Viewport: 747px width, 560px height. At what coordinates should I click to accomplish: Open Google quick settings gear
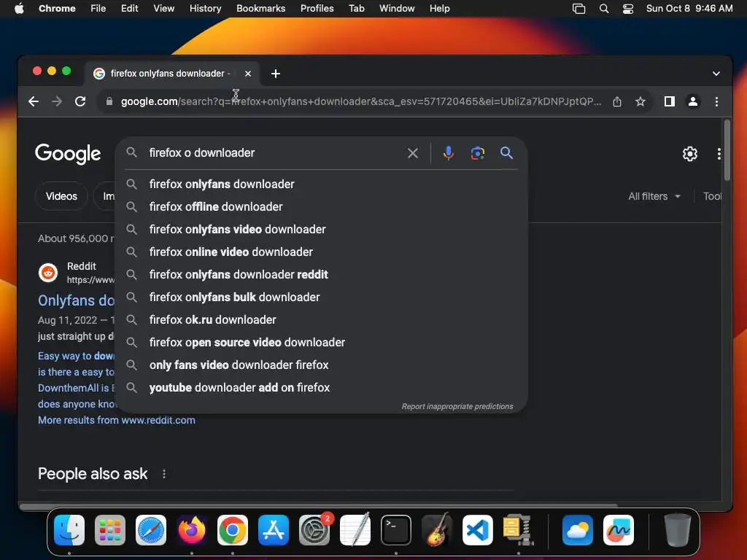coord(690,154)
